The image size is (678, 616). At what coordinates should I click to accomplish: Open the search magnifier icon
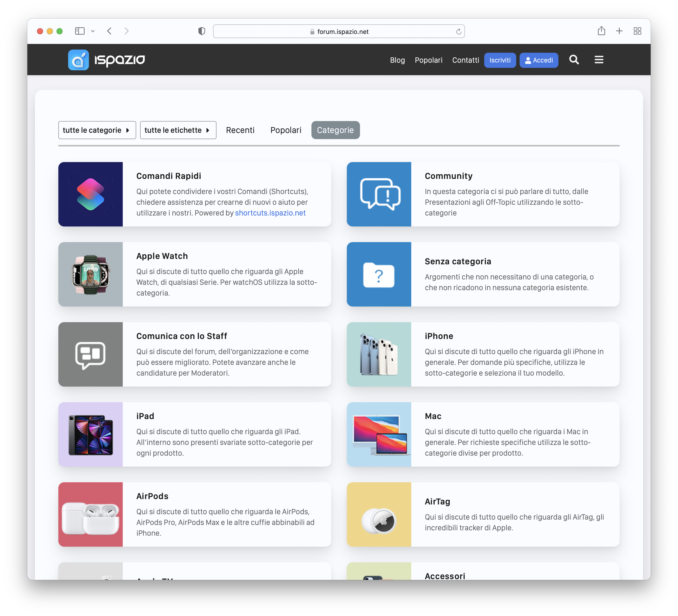point(574,60)
